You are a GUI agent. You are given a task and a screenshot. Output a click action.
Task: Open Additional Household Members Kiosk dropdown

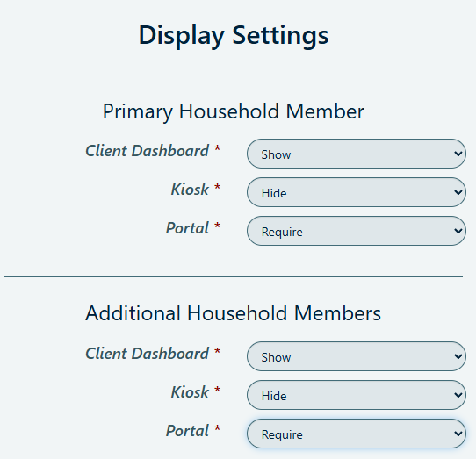tap(357, 395)
